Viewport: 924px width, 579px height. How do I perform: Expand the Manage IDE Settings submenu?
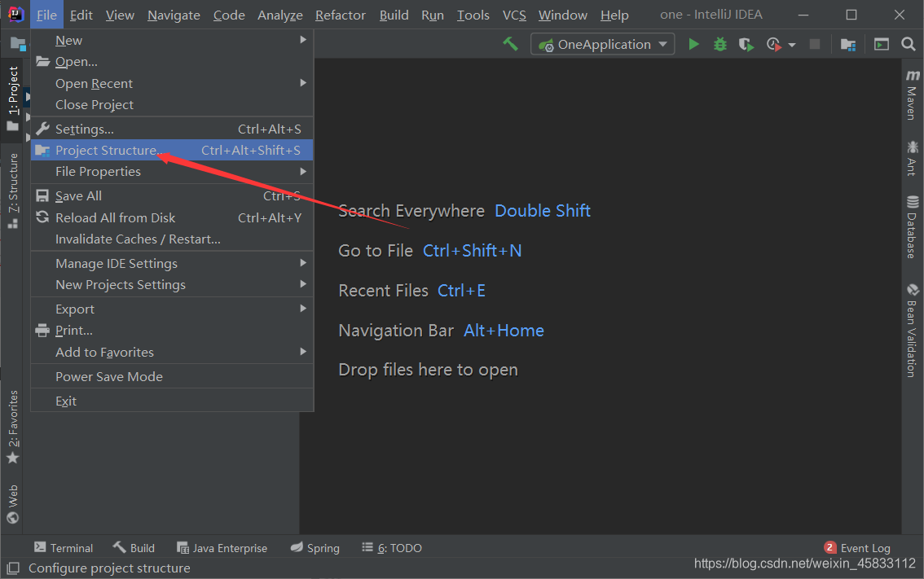pos(172,263)
